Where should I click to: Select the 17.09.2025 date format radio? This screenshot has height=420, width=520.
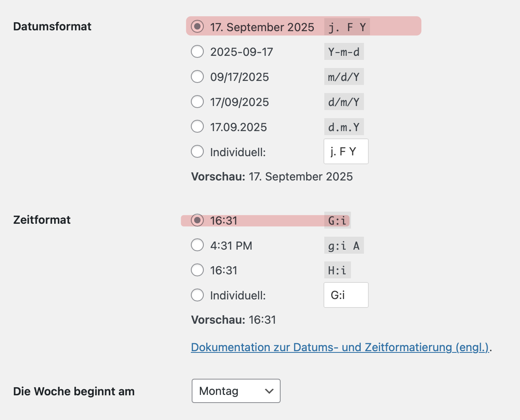[197, 127]
